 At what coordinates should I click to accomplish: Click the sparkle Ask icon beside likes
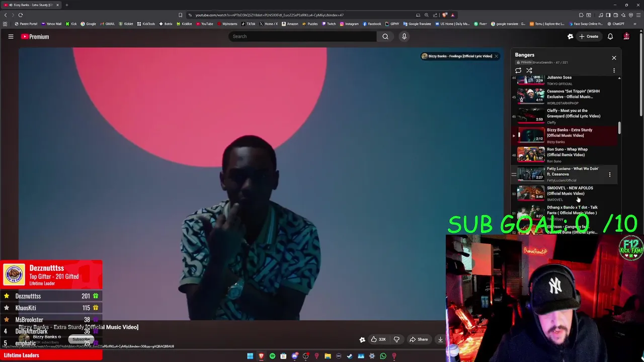coord(362,339)
